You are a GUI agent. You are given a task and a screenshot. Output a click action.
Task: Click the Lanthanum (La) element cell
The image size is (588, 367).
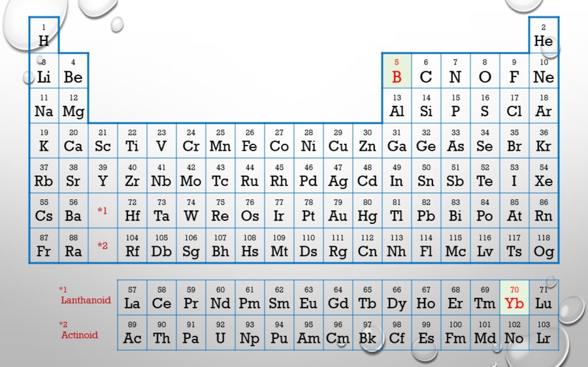point(132,297)
